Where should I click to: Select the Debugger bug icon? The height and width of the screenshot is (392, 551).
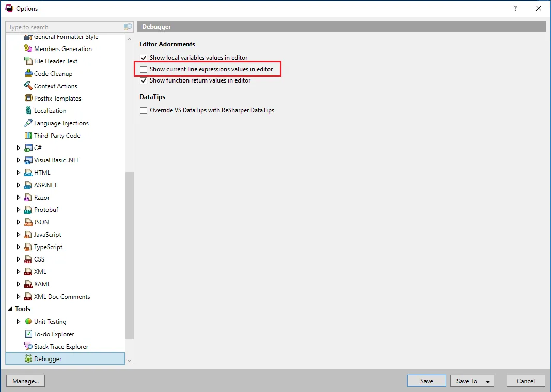(28, 358)
